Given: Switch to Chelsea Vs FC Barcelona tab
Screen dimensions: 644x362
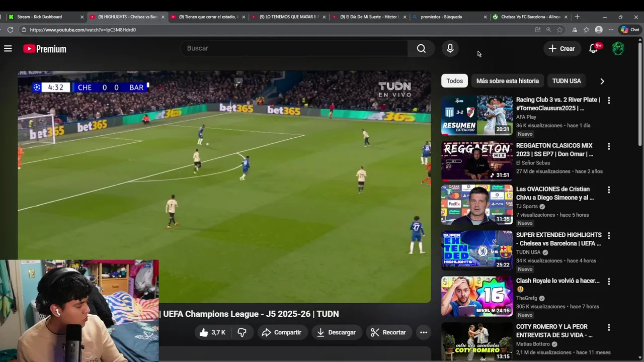Looking at the screenshot, I should pyautogui.click(x=530, y=17).
